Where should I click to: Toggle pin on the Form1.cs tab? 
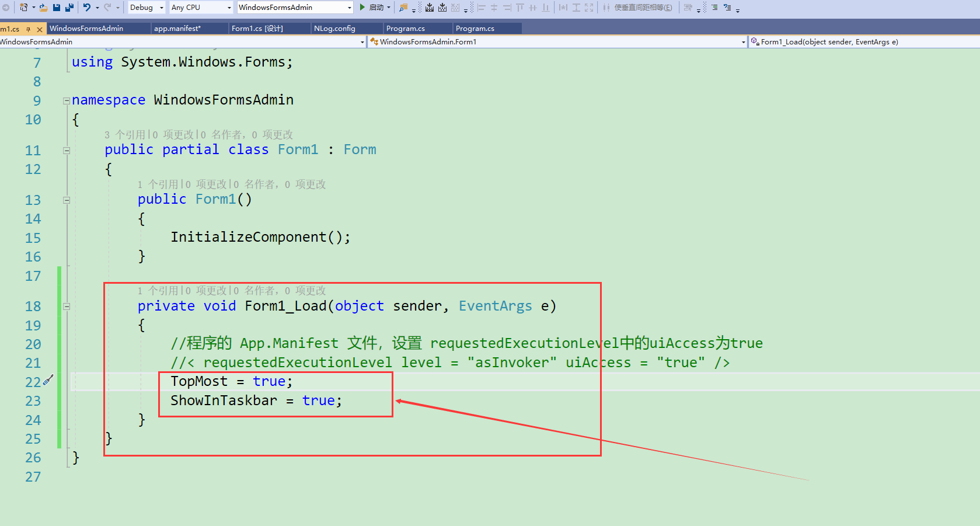[x=29, y=29]
